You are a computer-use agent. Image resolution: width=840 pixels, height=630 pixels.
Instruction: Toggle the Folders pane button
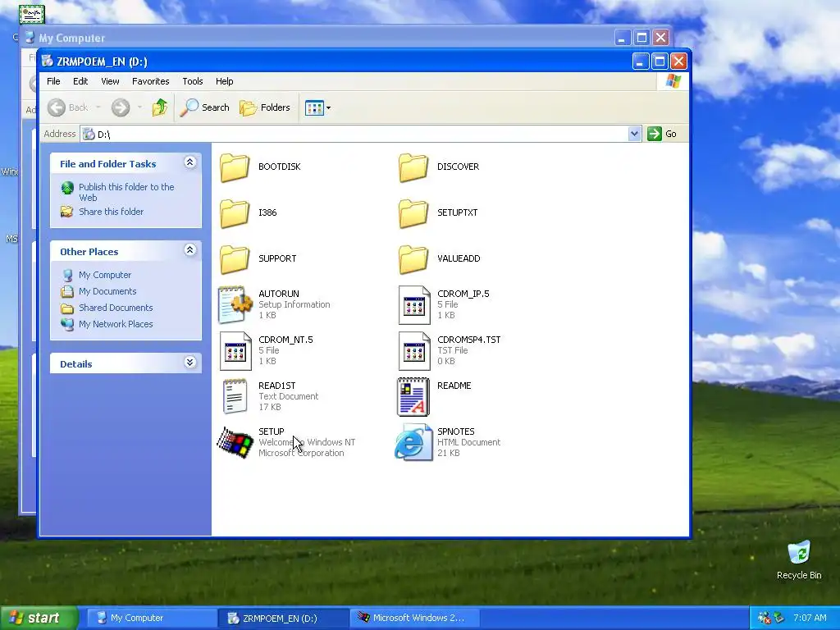tap(265, 107)
